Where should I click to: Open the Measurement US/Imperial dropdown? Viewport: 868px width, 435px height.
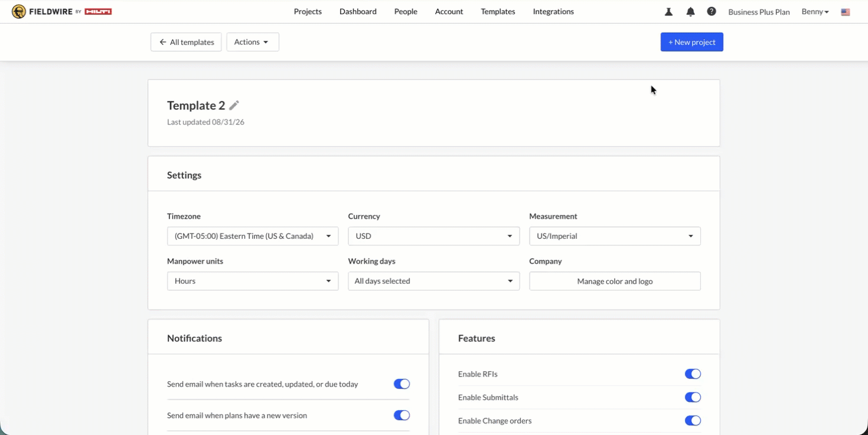615,236
